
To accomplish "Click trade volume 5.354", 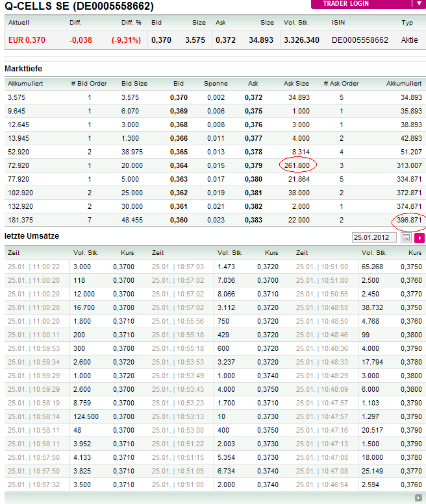I will pyautogui.click(x=226, y=457).
